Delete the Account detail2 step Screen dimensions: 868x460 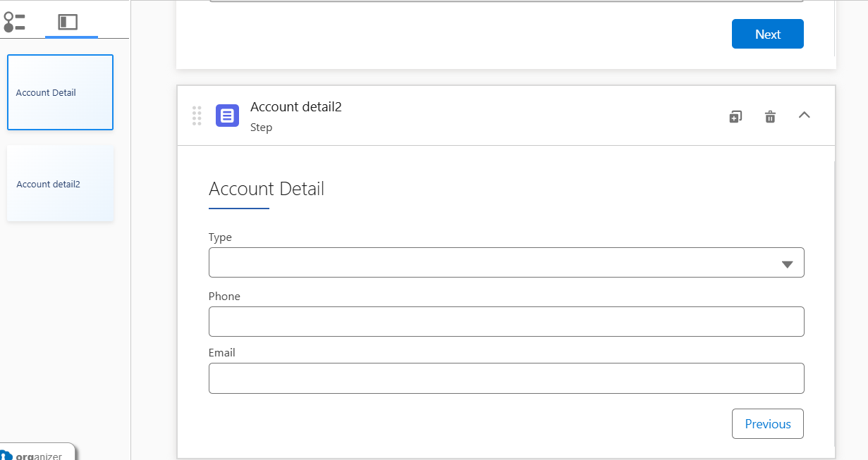tap(770, 116)
